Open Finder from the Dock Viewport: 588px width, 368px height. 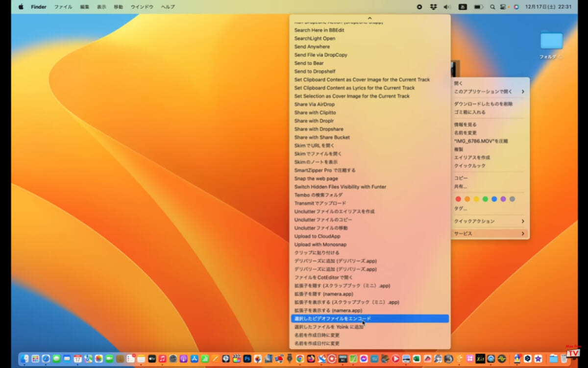[x=24, y=359]
